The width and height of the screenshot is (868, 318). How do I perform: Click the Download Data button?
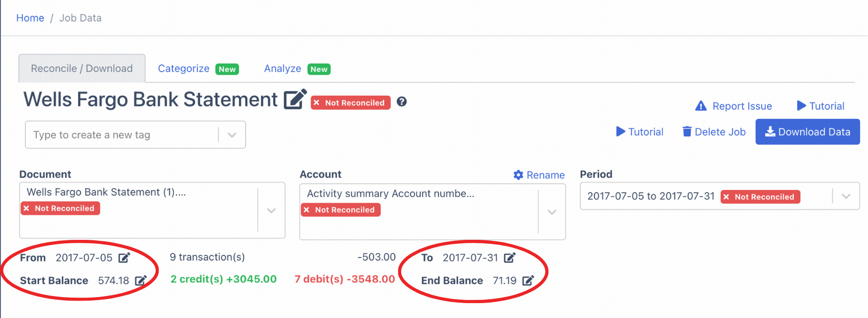pos(807,131)
